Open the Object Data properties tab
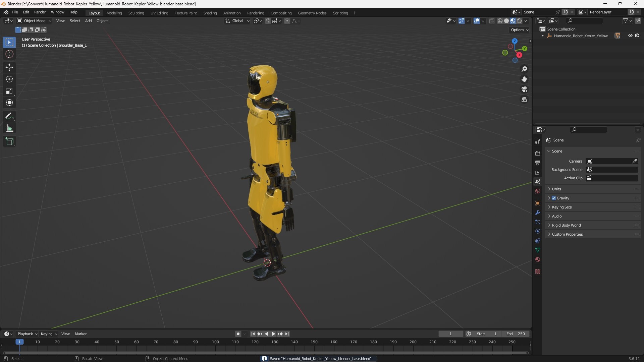This screenshot has width=644, height=362. click(x=538, y=250)
